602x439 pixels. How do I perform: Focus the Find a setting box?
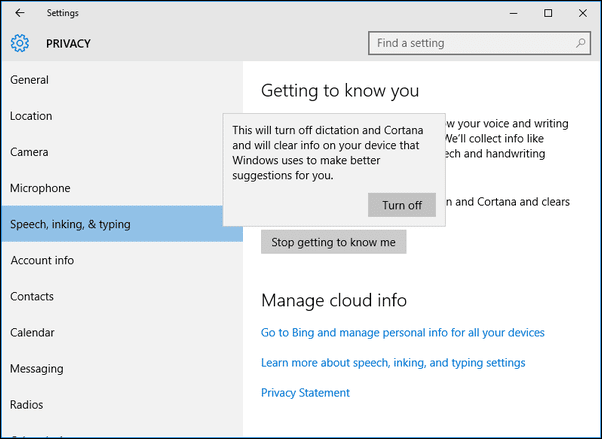(479, 43)
